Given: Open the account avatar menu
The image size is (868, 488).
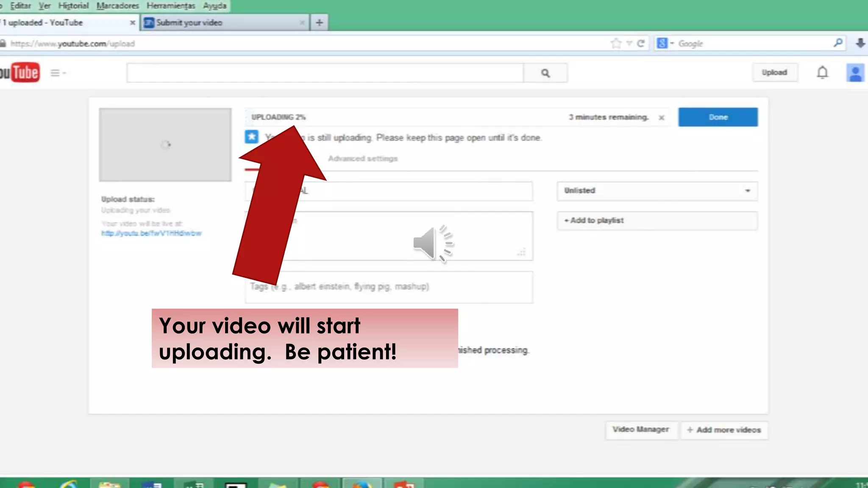Looking at the screenshot, I should tap(855, 73).
